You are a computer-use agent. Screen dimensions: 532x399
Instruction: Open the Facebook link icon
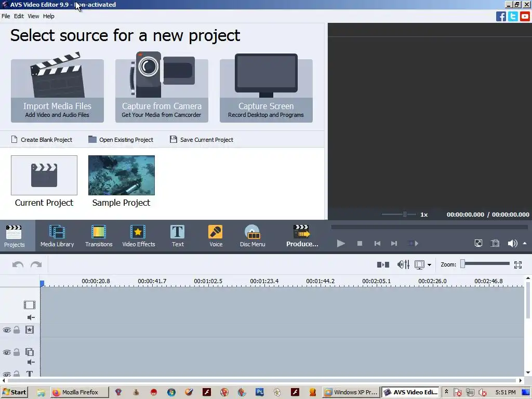[501, 16]
